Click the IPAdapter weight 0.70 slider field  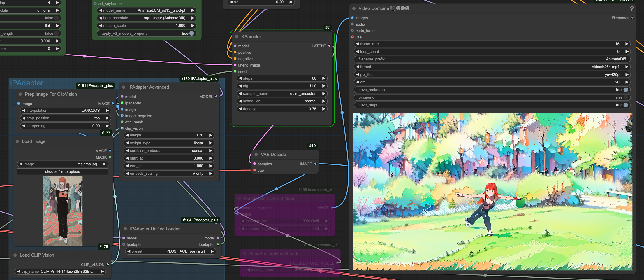pos(169,135)
